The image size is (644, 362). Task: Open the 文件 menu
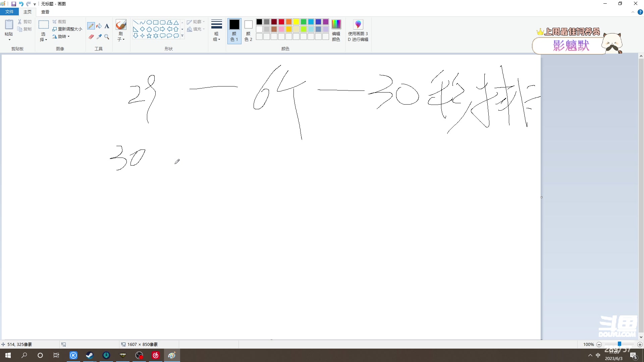coord(9,12)
